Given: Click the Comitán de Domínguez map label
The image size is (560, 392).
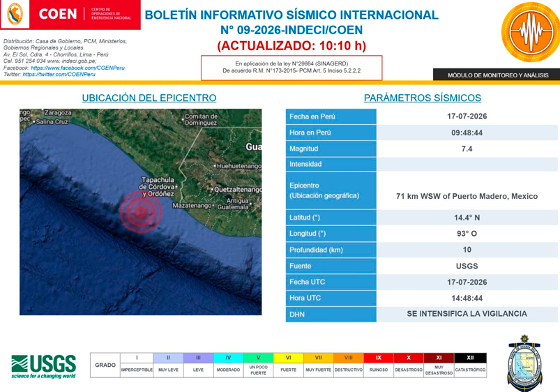Looking at the screenshot, I should (201, 119).
